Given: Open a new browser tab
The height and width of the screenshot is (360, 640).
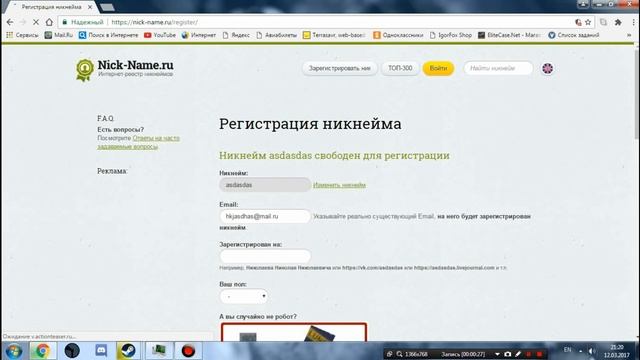Looking at the screenshot, I should pos(107,7).
